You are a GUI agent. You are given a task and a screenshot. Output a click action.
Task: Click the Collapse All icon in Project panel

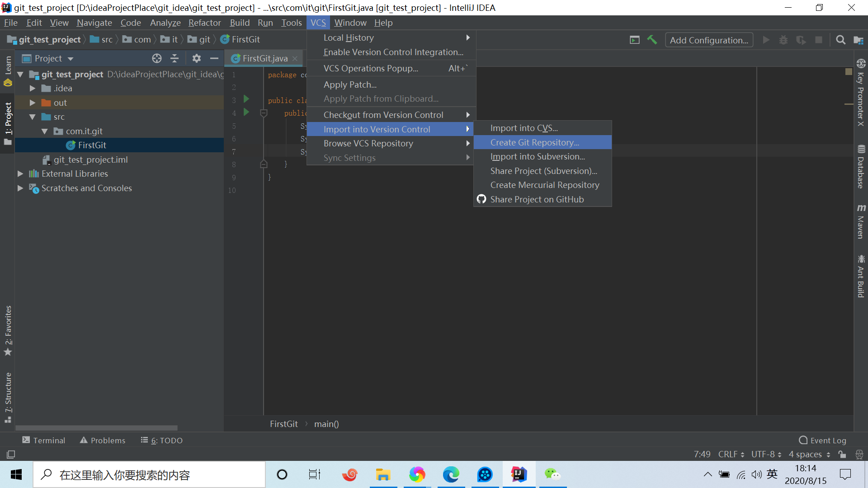point(175,58)
